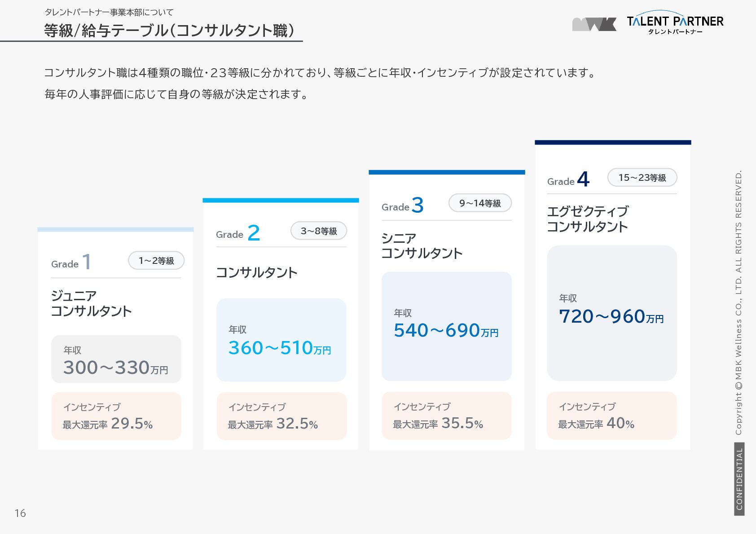This screenshot has height=534, width=756.
Task: Click the TALENT PARTNER logo
Action: 675,23
